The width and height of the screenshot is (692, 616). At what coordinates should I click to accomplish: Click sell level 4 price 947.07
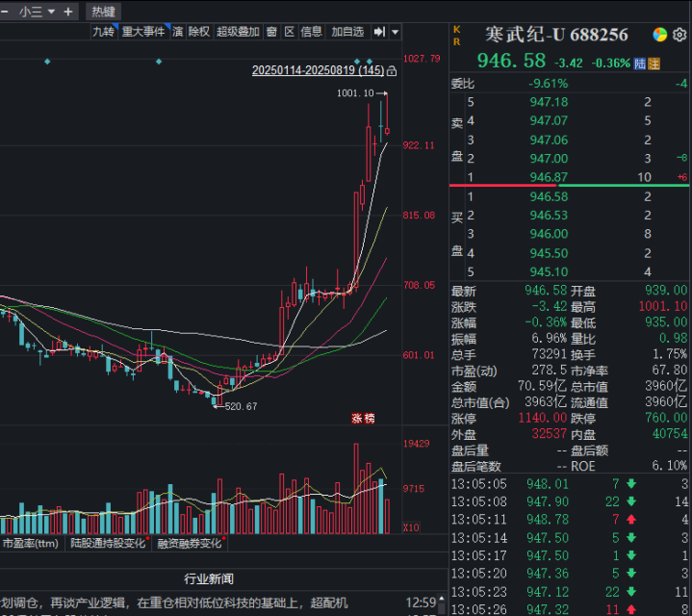(549, 121)
